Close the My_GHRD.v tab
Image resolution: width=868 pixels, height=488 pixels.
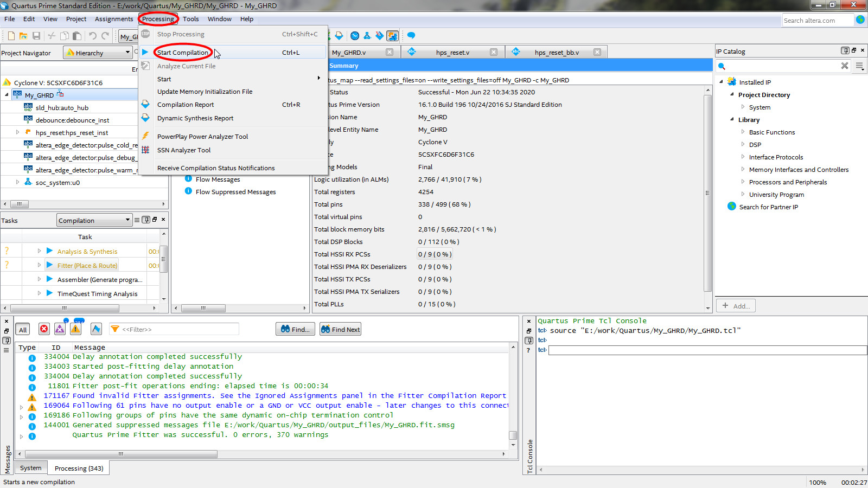(390, 52)
